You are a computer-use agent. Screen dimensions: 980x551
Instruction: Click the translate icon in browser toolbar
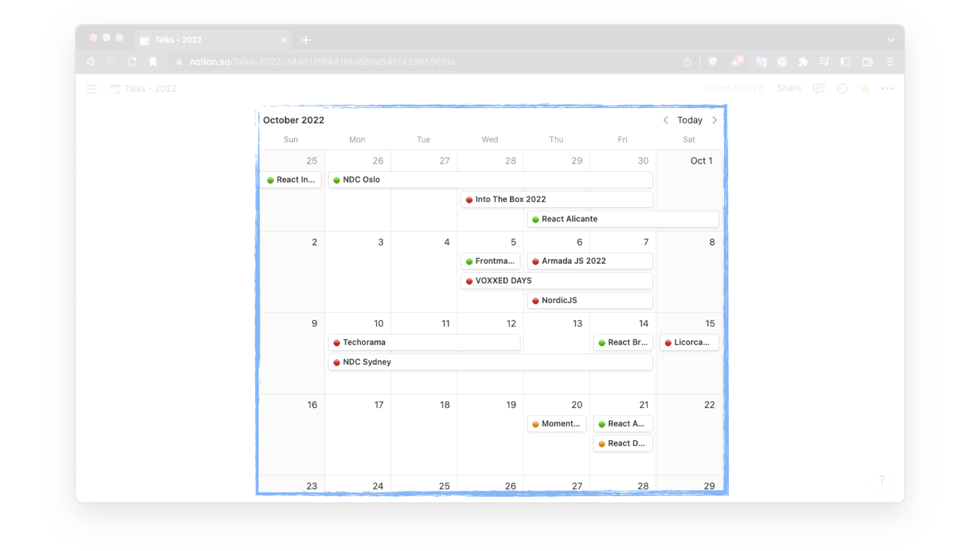coord(761,62)
